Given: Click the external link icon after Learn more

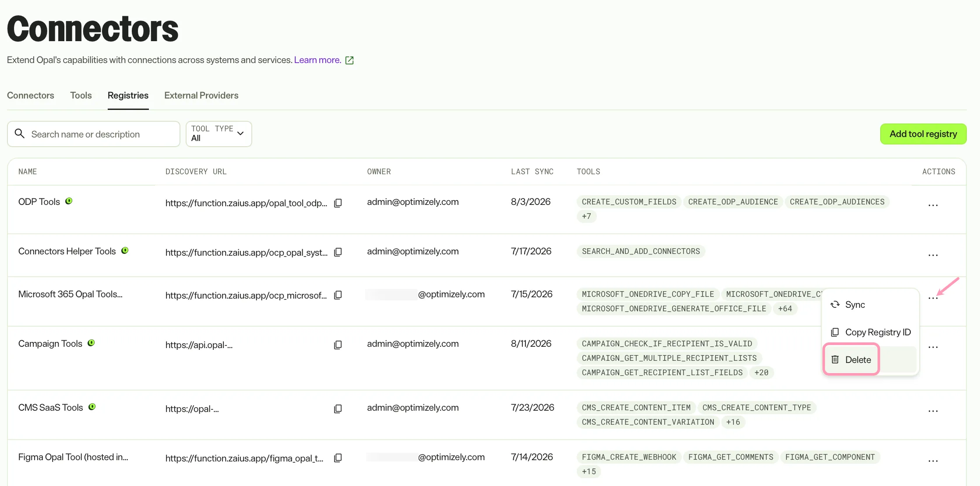Looking at the screenshot, I should [349, 60].
